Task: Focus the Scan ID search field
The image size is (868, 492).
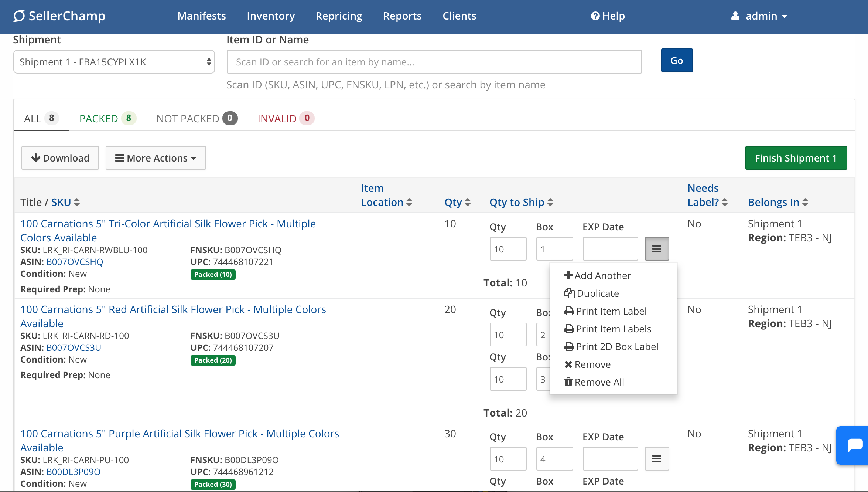Action: tap(434, 62)
